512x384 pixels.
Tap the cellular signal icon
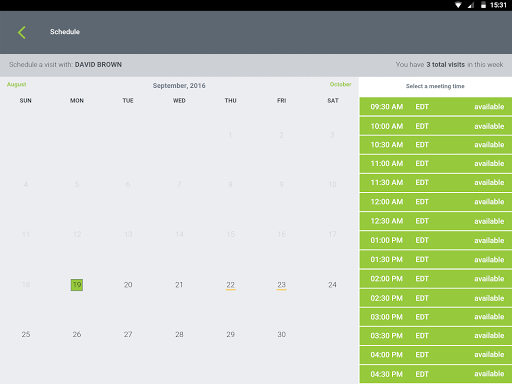[471, 5]
